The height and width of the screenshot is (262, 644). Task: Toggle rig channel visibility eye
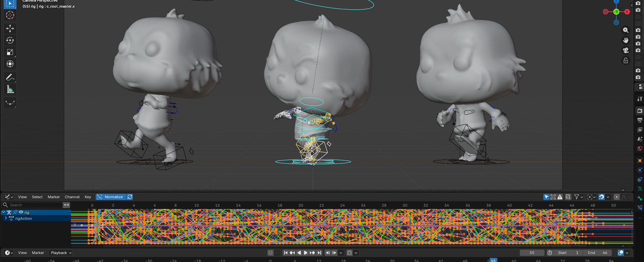coord(21,212)
